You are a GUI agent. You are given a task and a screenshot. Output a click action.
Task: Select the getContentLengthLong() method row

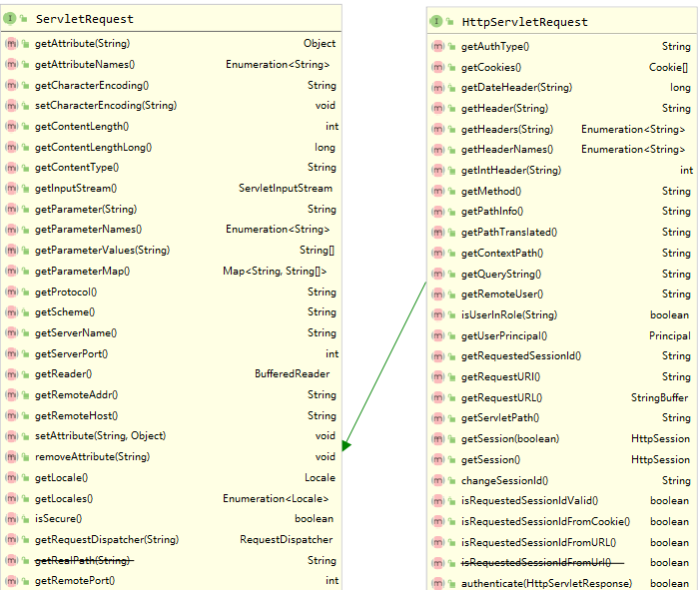pos(172,148)
